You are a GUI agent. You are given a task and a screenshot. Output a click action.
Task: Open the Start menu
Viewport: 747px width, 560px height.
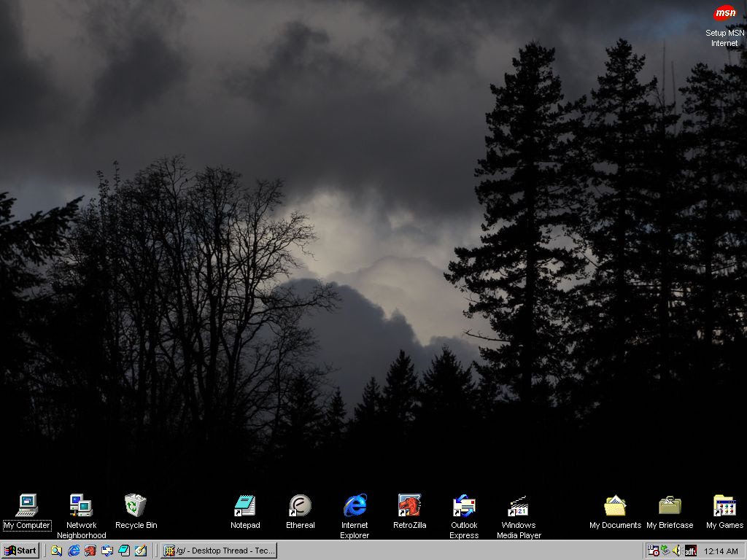(20, 551)
